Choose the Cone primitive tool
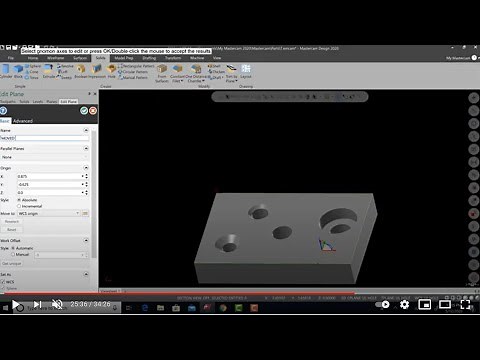Image resolution: width=480 pixels, height=360 pixels. click(32, 72)
